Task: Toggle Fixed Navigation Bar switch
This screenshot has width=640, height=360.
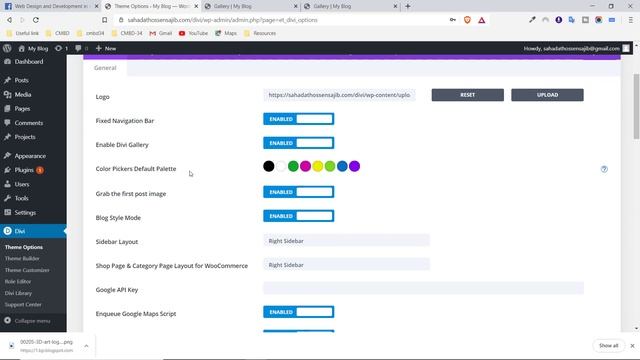Action: [298, 119]
